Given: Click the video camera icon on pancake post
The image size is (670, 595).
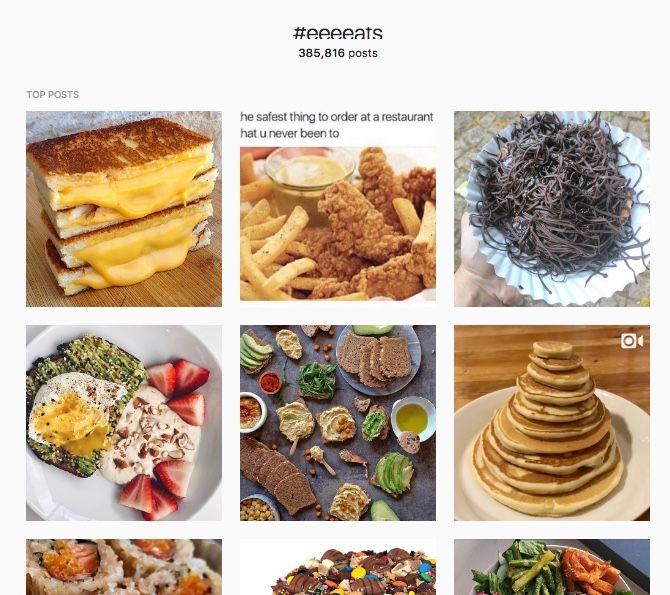Looking at the screenshot, I should click(632, 341).
